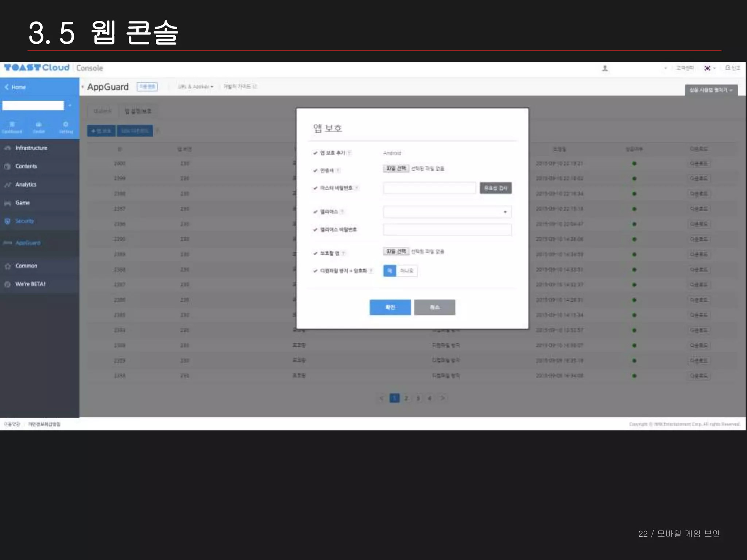Open the project selector dropdown arrow in sidebar
The height and width of the screenshot is (560, 747).
coord(70,106)
